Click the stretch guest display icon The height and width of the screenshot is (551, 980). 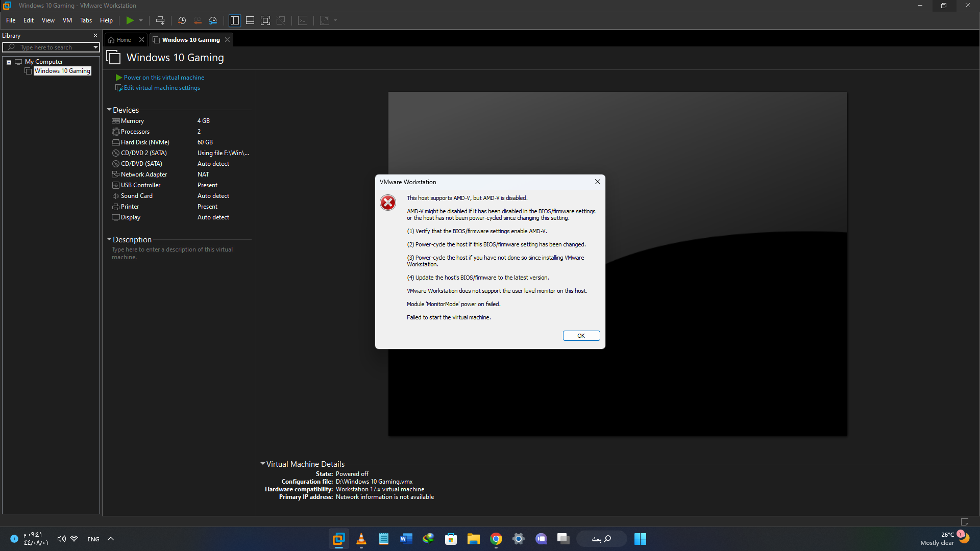coord(325,20)
